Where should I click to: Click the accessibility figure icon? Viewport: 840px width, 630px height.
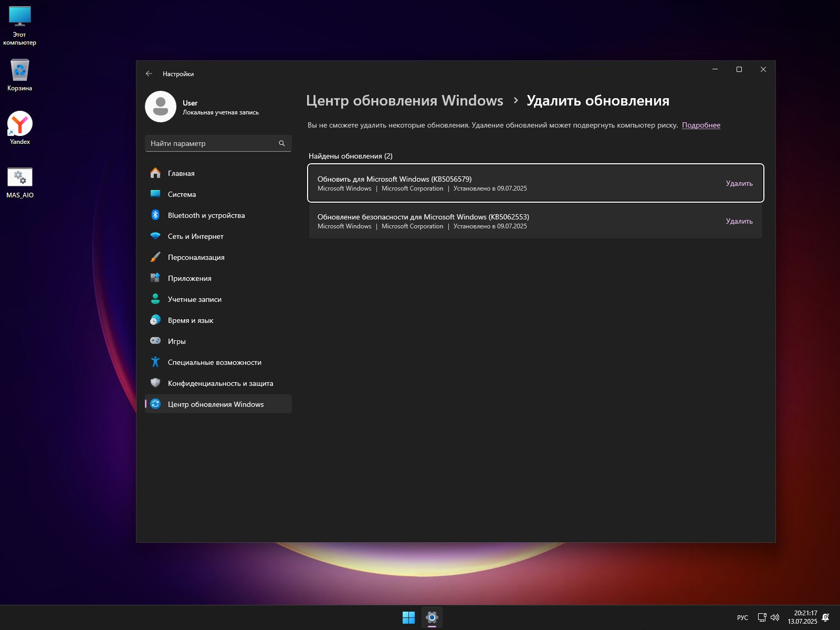click(155, 362)
